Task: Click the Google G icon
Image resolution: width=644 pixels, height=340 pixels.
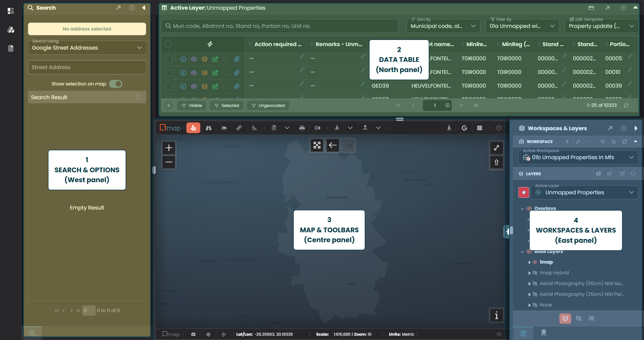Action: click(x=464, y=128)
